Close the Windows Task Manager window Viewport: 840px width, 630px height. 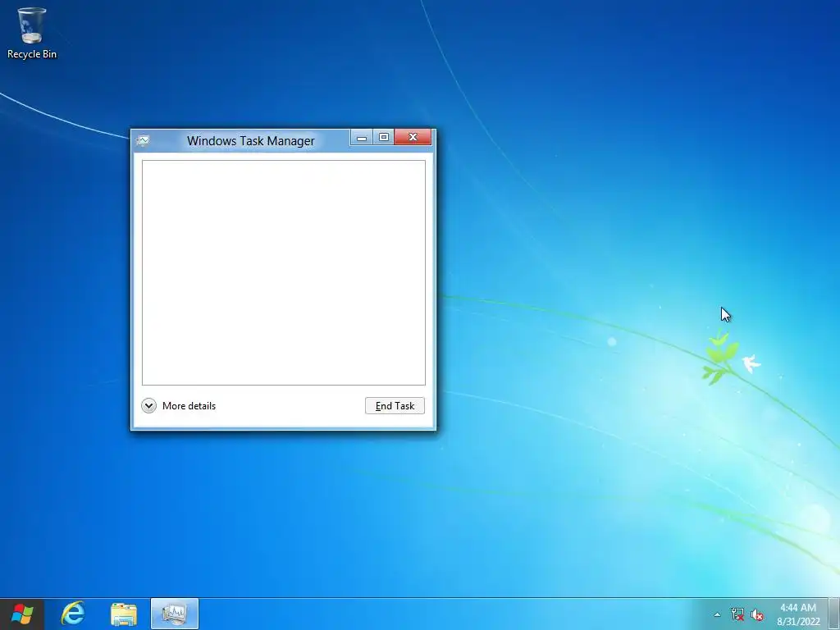(x=413, y=137)
